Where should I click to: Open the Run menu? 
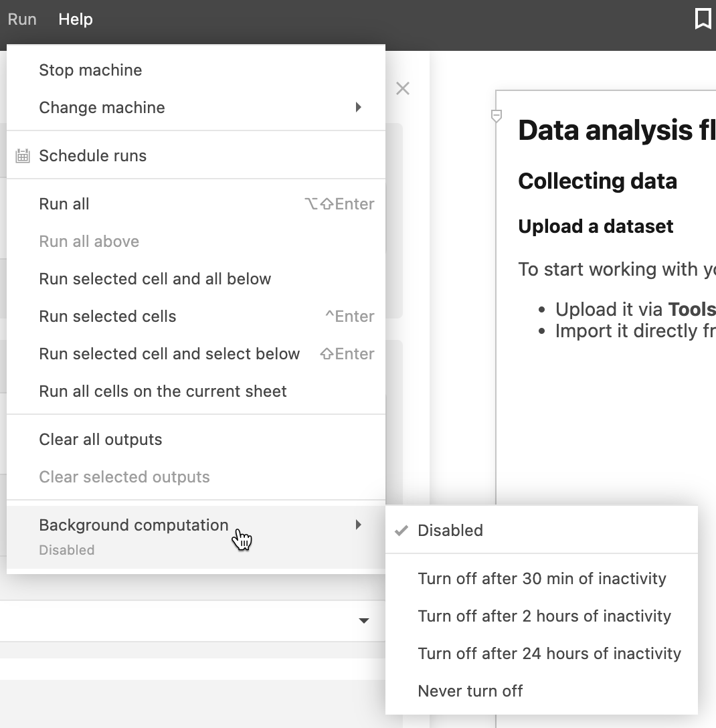[22, 19]
